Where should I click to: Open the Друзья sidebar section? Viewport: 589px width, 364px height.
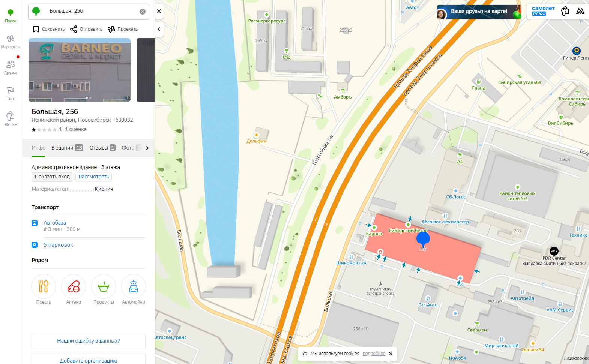[x=11, y=67]
